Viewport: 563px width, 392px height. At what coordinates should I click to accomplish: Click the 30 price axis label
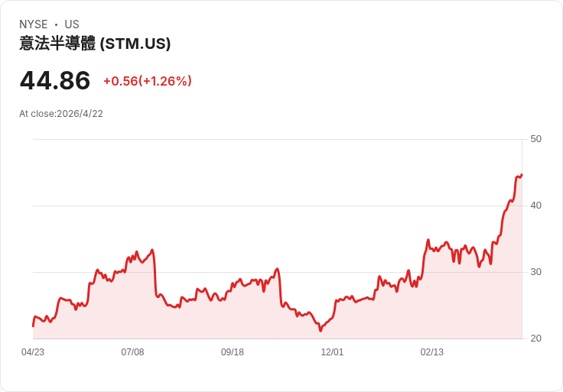pyautogui.click(x=535, y=272)
